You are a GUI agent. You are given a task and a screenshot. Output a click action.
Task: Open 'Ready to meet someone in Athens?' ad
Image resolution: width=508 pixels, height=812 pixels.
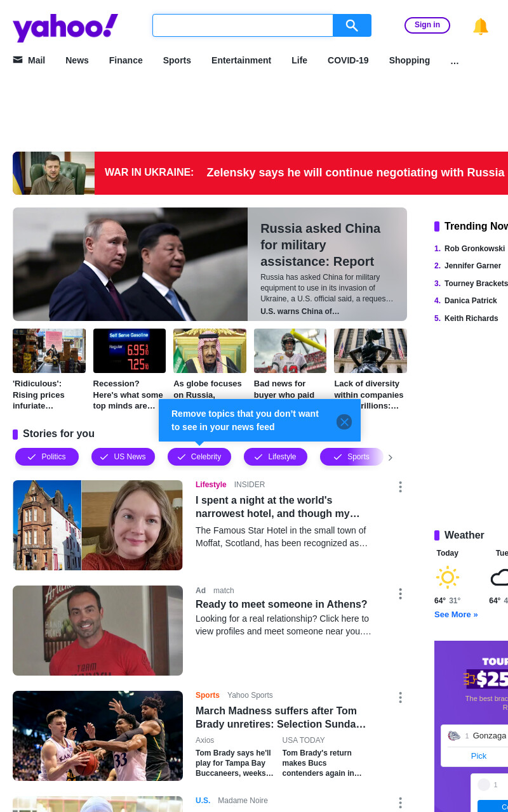click(x=281, y=604)
